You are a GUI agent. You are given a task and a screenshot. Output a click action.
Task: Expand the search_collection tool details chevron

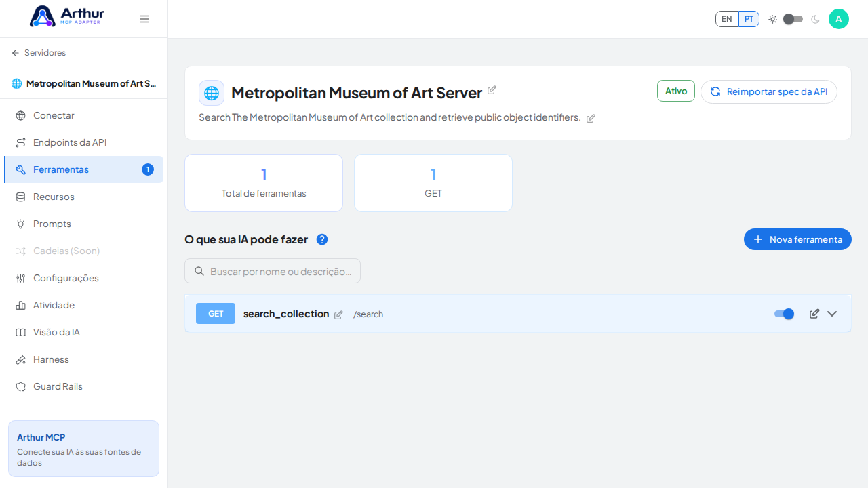pyautogui.click(x=832, y=314)
